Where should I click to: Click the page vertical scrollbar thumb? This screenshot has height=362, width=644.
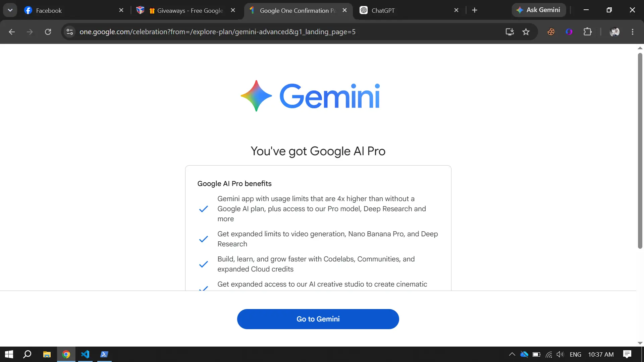[640, 151]
